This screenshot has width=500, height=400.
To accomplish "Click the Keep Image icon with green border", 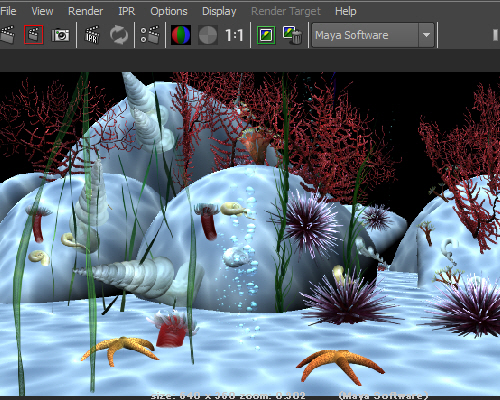I will coord(266,35).
